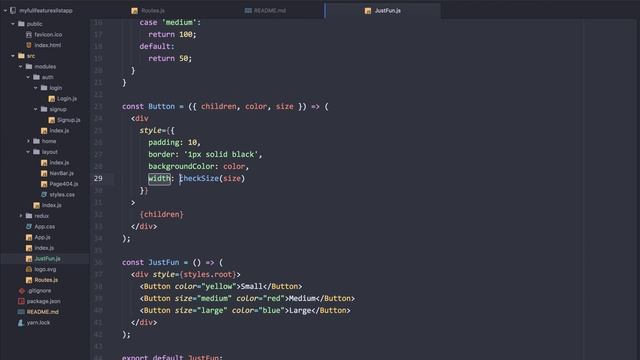Collapse the src folder arrow
This screenshot has height=360, width=640.
pyautogui.click(x=13, y=56)
